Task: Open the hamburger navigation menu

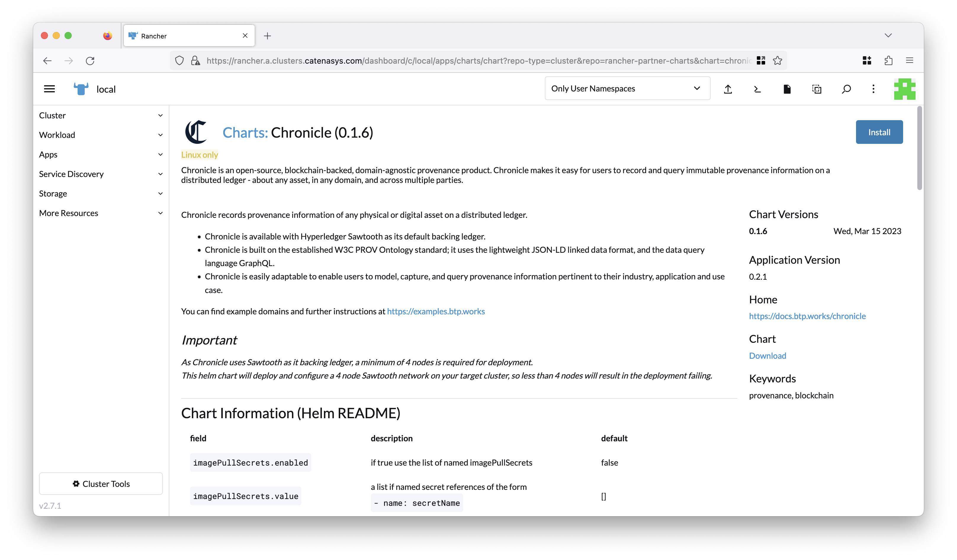Action: tap(49, 89)
